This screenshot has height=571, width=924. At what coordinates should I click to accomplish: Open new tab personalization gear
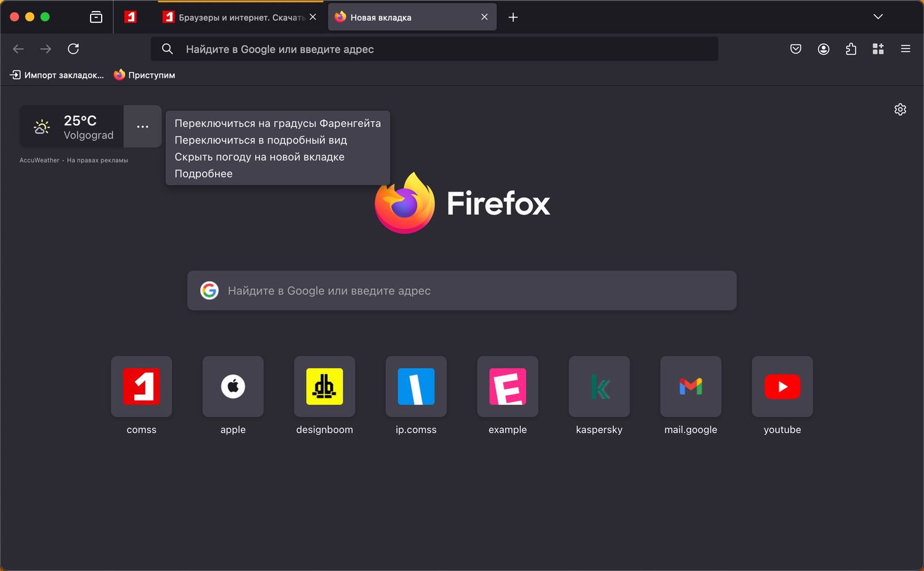click(900, 110)
